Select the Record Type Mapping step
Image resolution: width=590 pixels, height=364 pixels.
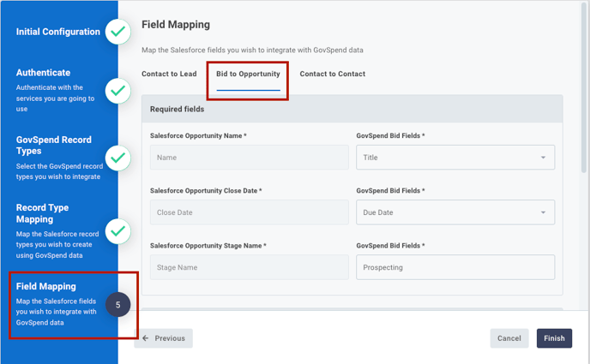[x=42, y=213]
